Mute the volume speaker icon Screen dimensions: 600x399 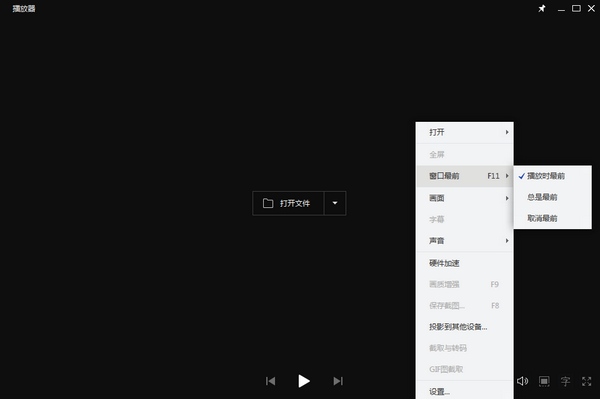coord(522,381)
